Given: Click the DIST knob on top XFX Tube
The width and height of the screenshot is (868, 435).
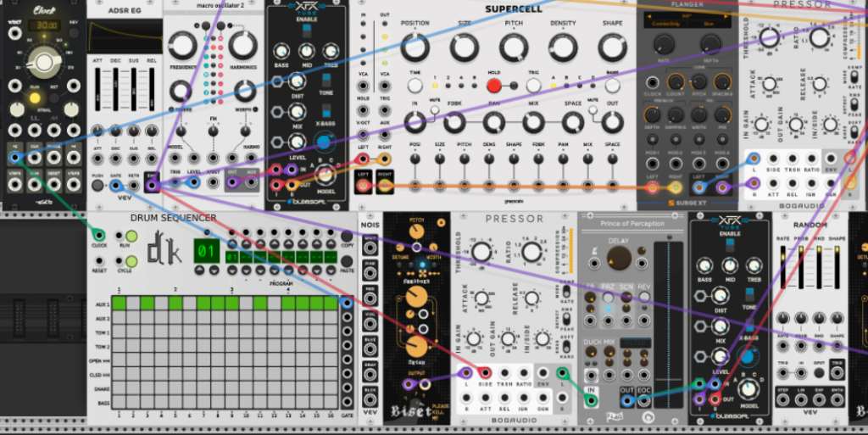Looking at the screenshot, I should point(298,82).
